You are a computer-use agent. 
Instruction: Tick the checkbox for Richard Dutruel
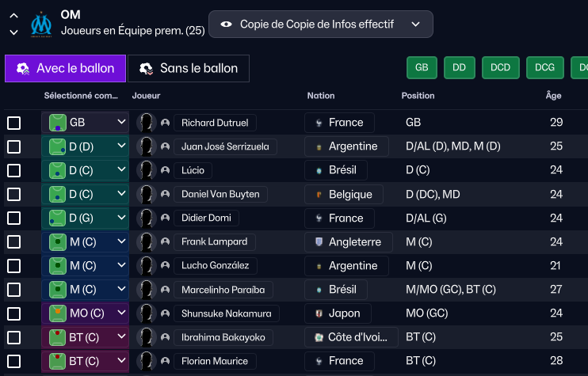click(14, 123)
